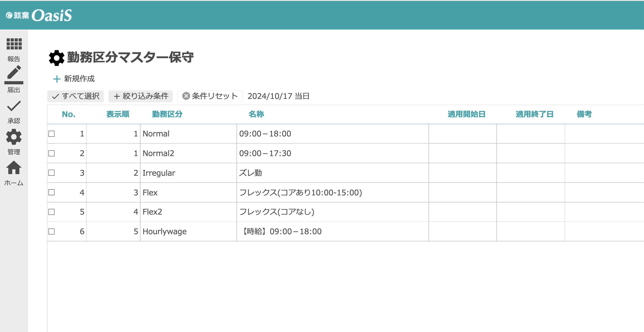The image size is (644, 332).
Task: Tick the checkbox for Irregular row
Action: [x=52, y=173]
